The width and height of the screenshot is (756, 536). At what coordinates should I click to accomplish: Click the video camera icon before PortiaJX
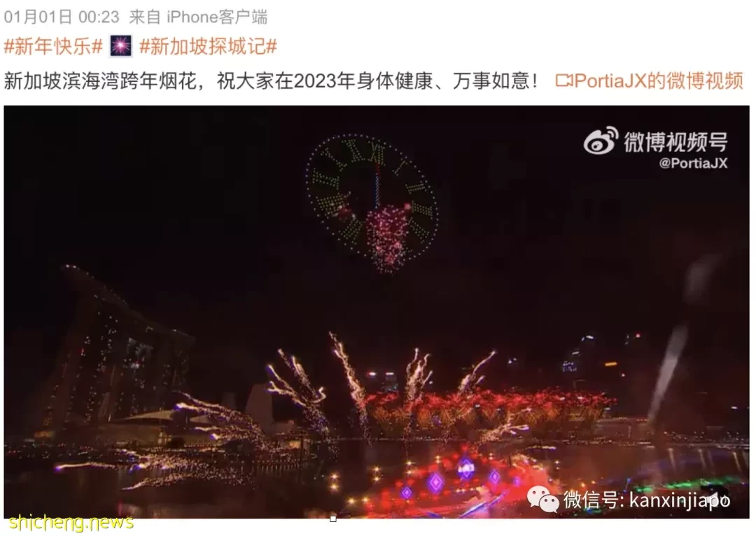(563, 80)
